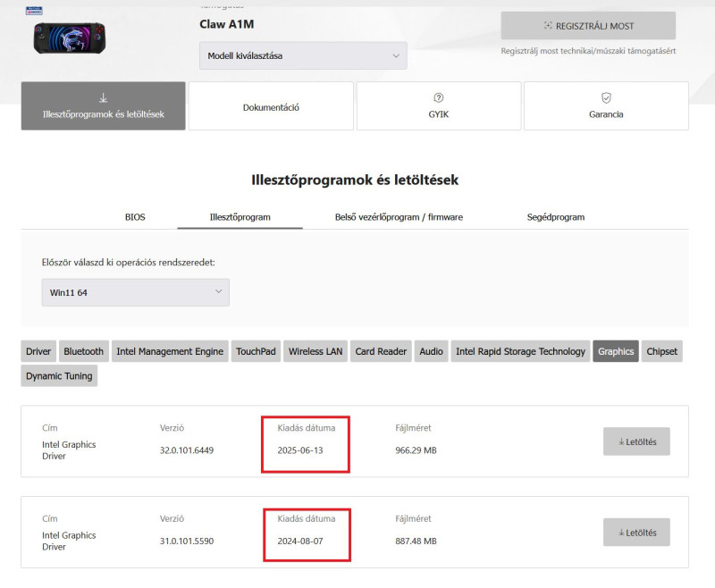This screenshot has height=588, width=715.
Task: Open the Modell kiválasztása dropdown
Action: pos(303,55)
